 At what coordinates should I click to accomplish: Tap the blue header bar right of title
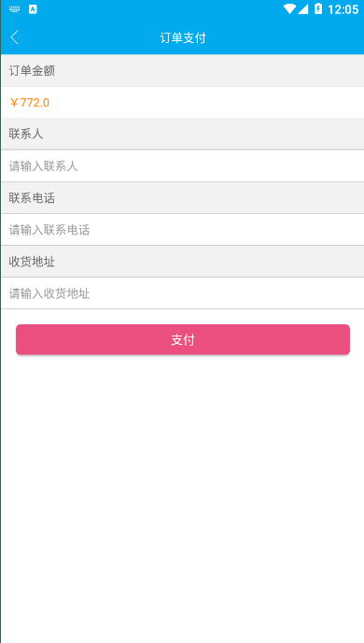[x=285, y=37]
